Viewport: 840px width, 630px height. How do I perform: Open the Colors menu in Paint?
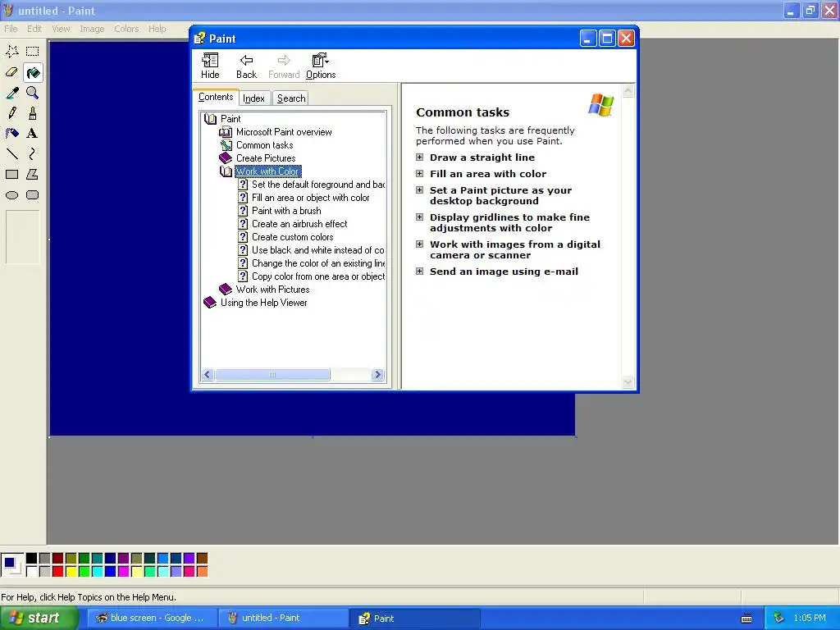[126, 29]
